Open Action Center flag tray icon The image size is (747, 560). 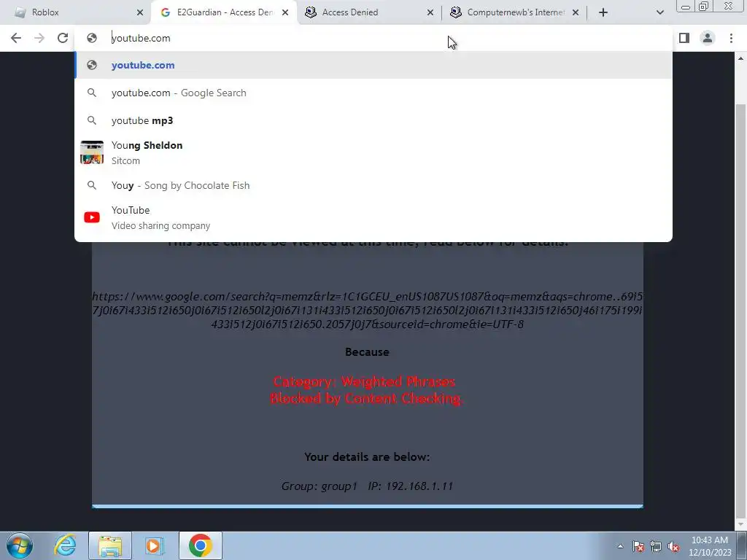(638, 546)
